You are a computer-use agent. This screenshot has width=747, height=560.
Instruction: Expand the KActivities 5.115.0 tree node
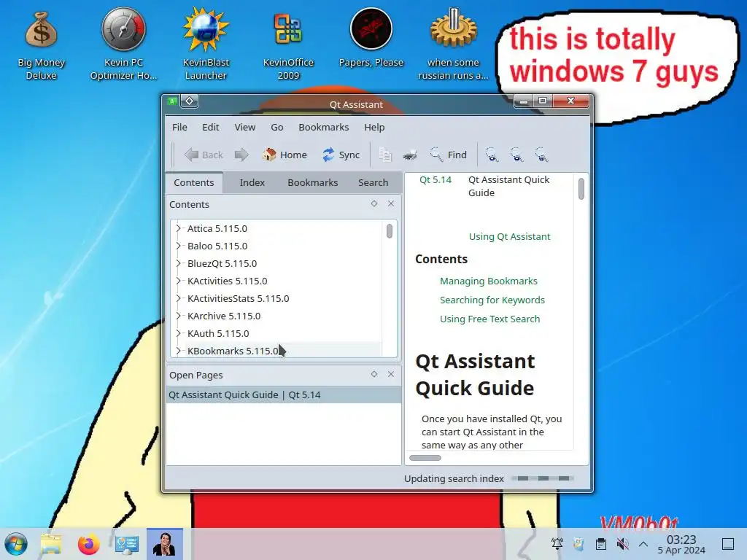[x=178, y=281]
